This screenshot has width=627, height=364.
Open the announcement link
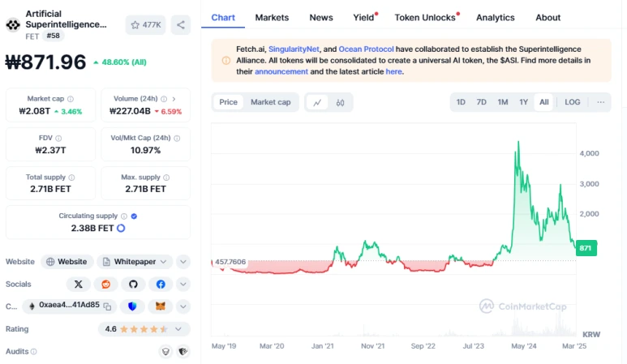(281, 71)
